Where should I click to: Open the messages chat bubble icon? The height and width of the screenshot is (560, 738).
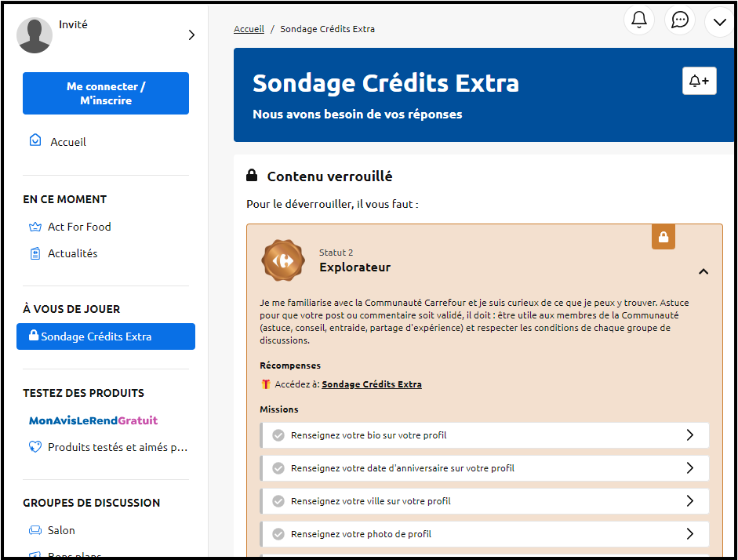click(x=680, y=20)
